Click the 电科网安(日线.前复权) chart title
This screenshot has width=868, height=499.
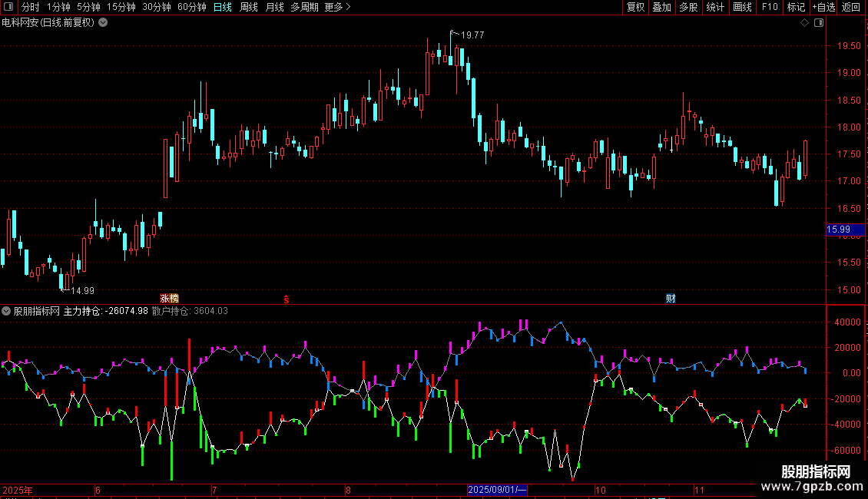48,23
